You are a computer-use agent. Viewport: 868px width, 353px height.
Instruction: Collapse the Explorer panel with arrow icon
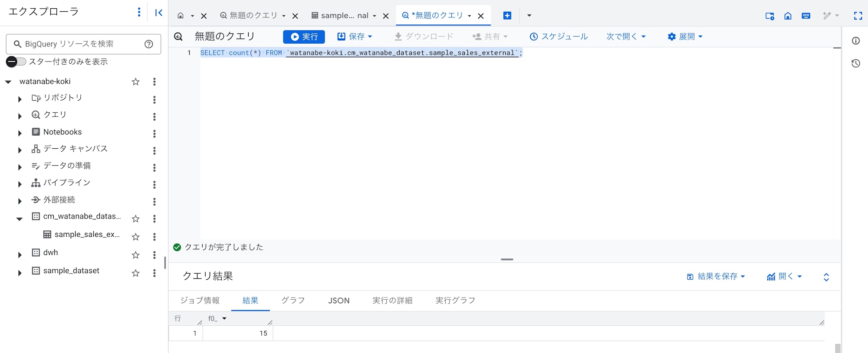159,13
